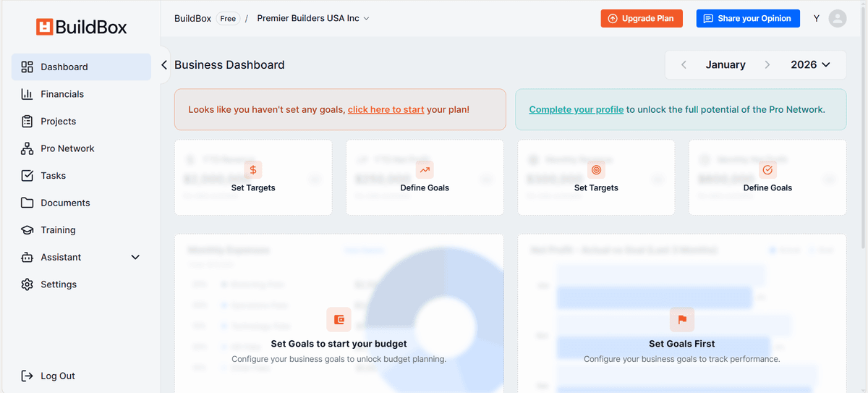Click the BuildBox logo

[82, 28]
